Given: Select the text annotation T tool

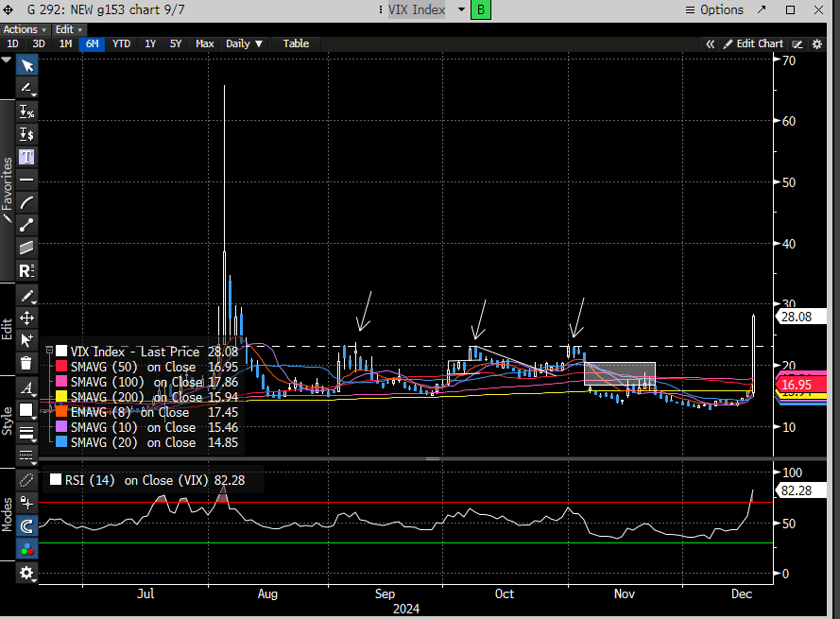Looking at the screenshot, I should point(27,156).
